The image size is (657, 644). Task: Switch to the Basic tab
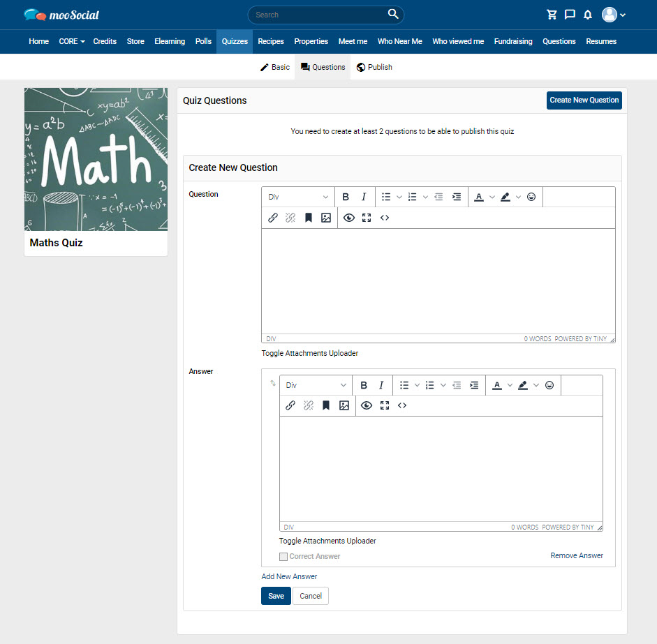click(x=275, y=67)
